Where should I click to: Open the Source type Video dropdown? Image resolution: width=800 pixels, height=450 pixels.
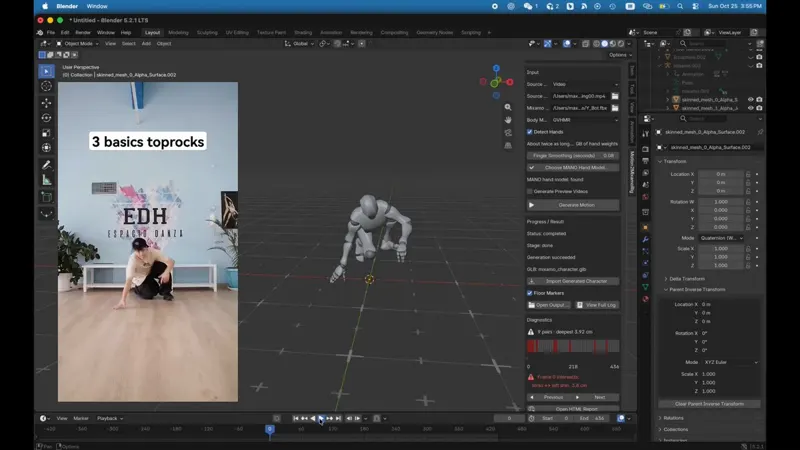pos(585,84)
